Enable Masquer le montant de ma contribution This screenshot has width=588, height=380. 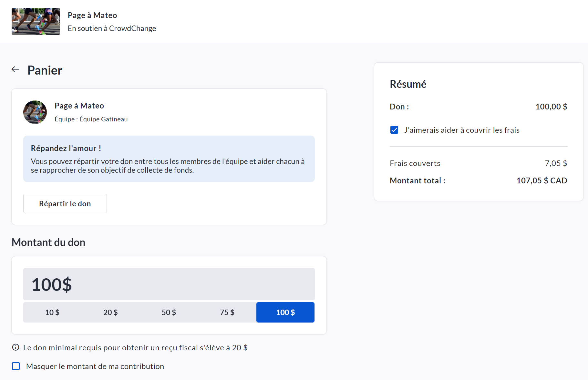[16, 366]
